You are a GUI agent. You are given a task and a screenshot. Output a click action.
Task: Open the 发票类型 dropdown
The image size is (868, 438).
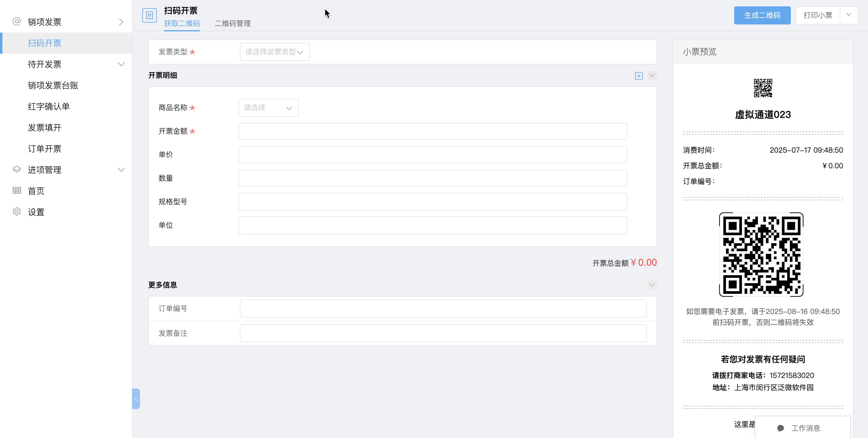tap(275, 52)
